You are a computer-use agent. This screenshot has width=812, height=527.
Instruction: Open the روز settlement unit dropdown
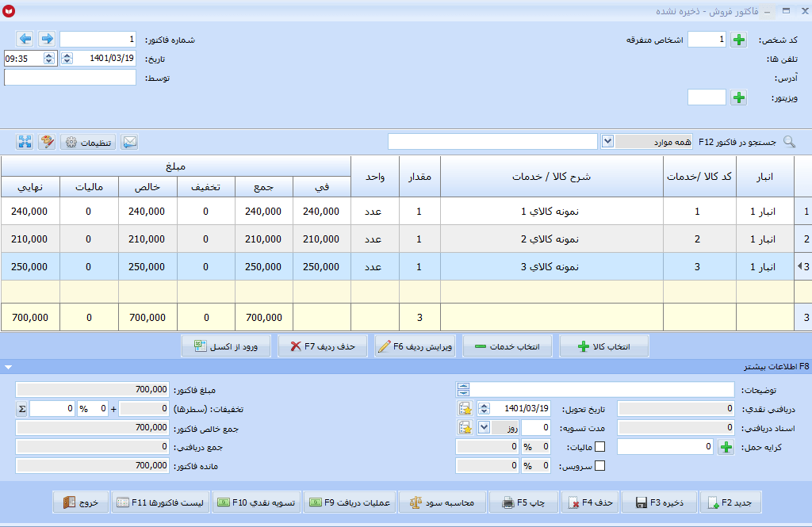(x=484, y=428)
